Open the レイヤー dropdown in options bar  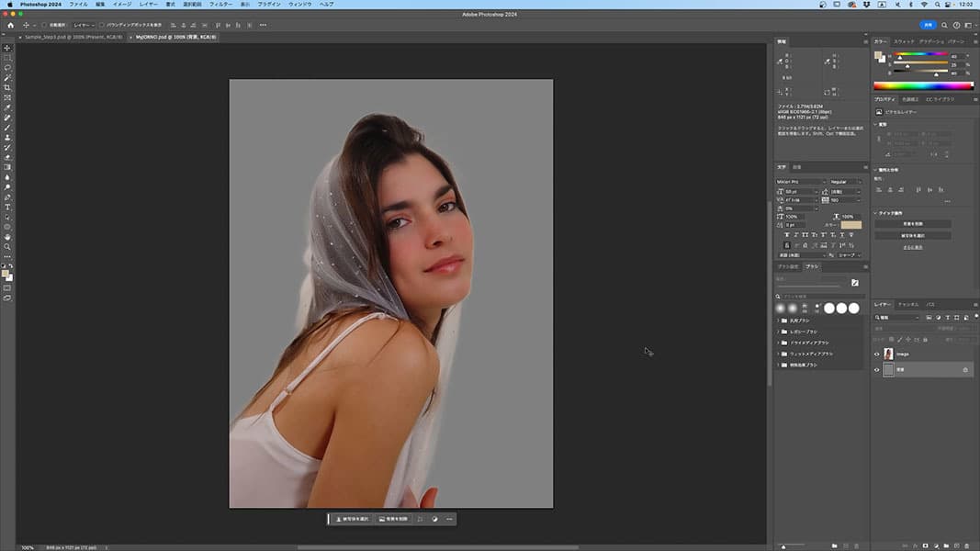pyautogui.click(x=83, y=25)
